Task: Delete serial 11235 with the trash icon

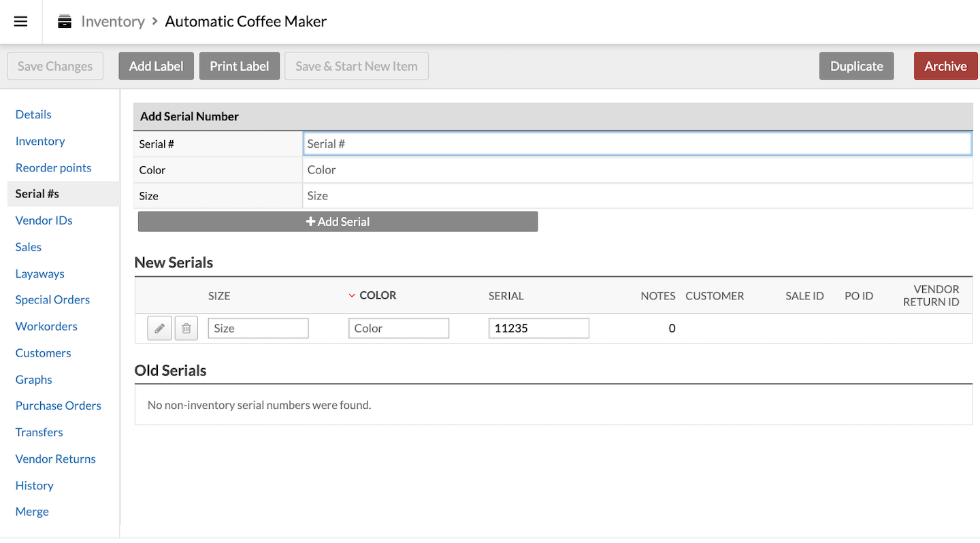Action: [x=186, y=328]
